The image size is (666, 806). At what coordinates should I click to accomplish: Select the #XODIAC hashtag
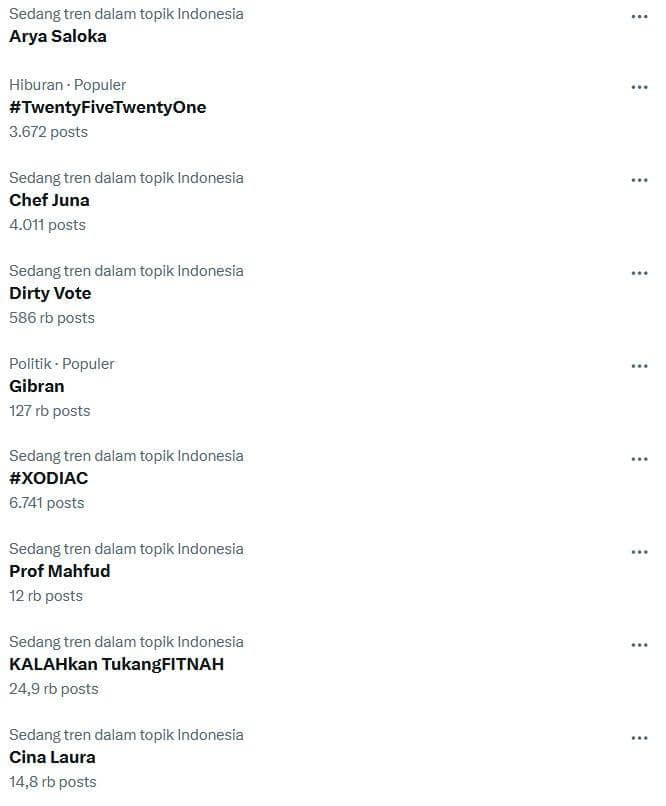[49, 478]
